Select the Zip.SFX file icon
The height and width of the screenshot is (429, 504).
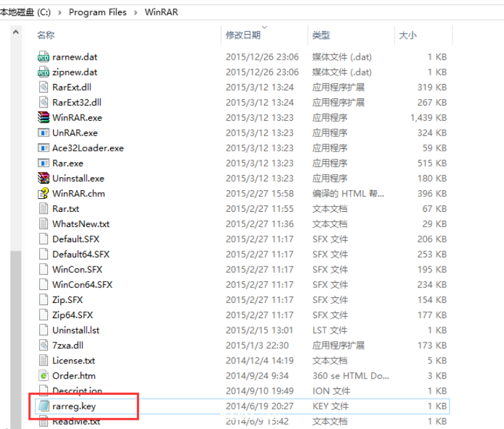(x=43, y=300)
